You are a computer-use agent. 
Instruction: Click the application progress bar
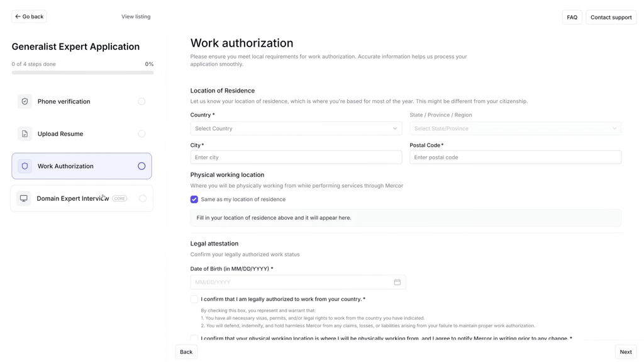point(82,73)
